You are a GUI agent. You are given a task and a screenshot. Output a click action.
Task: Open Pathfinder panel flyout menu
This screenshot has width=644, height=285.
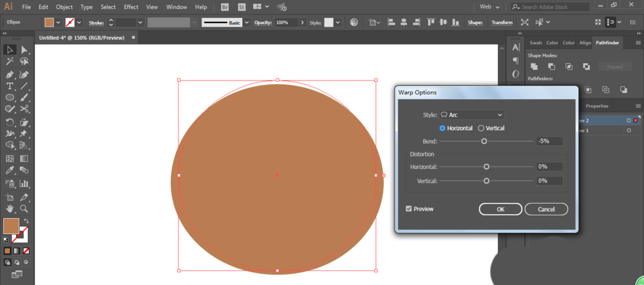coord(638,43)
